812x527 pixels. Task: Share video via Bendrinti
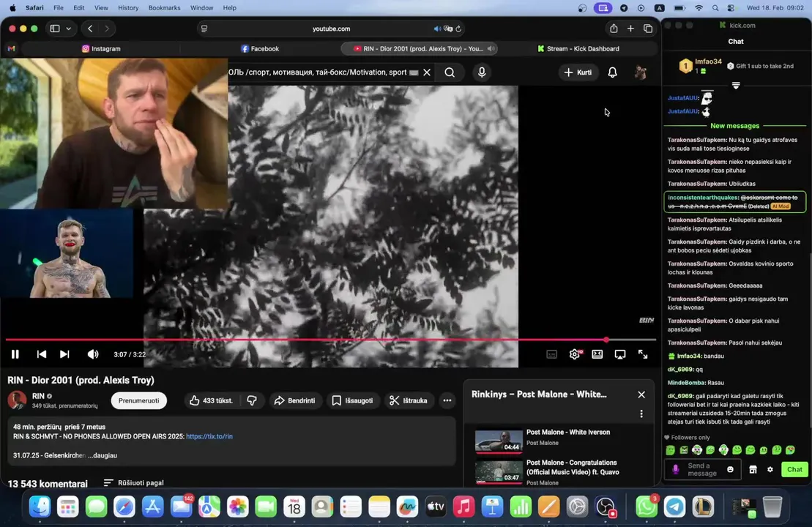click(294, 400)
